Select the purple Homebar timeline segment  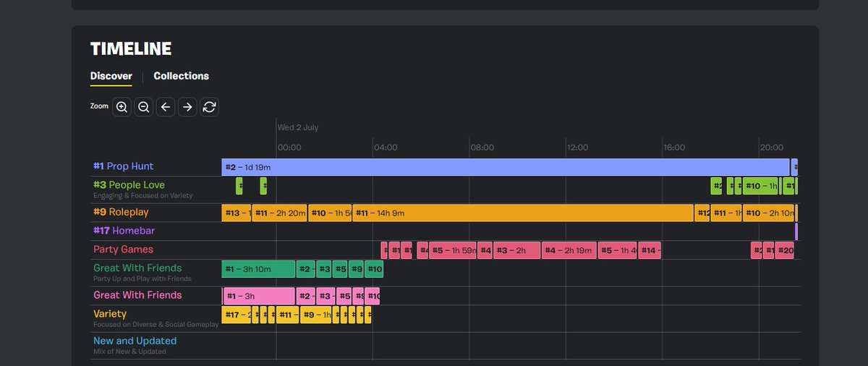point(796,231)
